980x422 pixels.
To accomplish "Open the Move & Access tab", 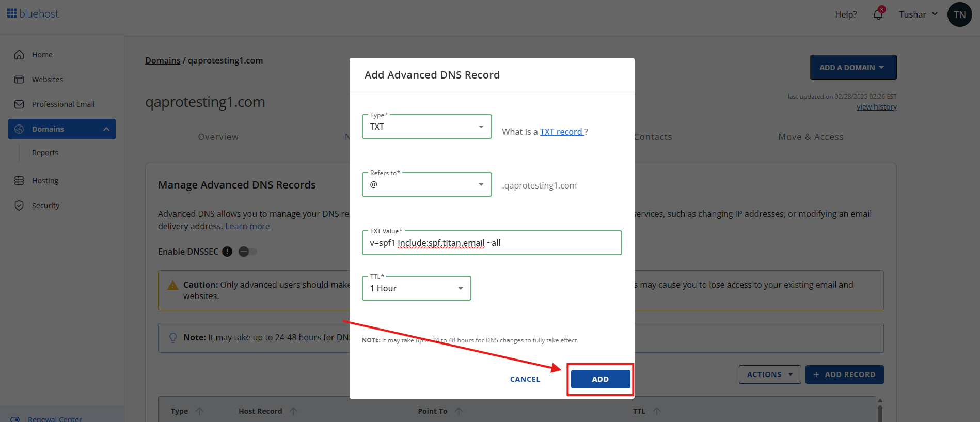I will click(810, 136).
